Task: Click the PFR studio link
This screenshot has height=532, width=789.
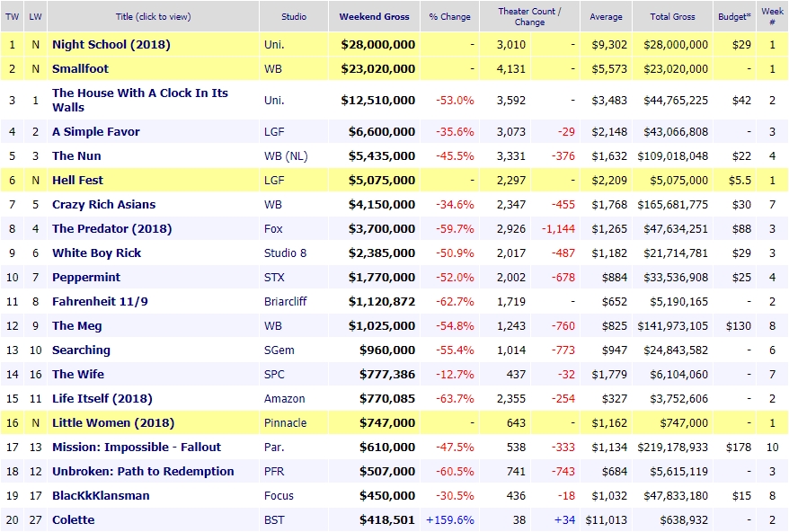Action: coord(274,471)
